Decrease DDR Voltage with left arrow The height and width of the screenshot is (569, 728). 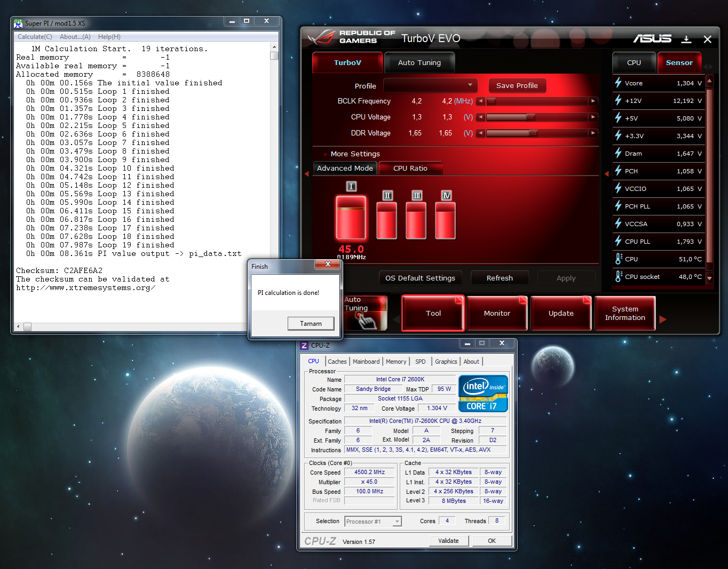point(481,133)
